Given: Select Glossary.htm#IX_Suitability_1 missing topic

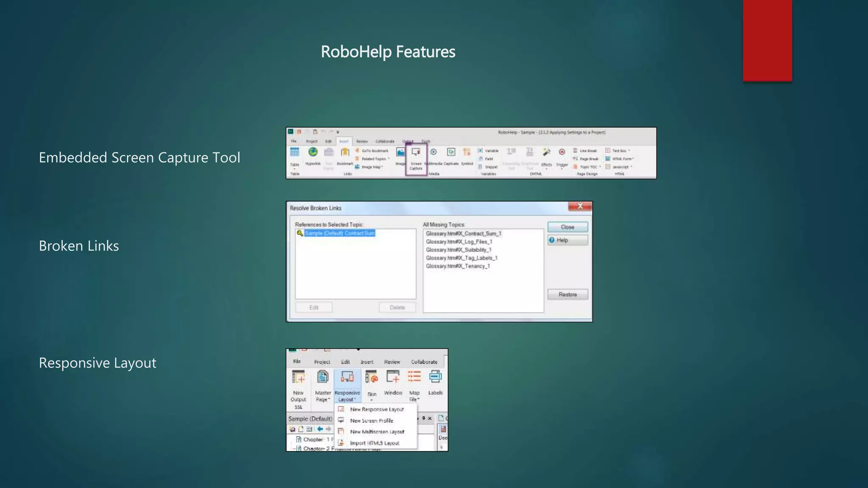Looking at the screenshot, I should [x=459, y=250].
